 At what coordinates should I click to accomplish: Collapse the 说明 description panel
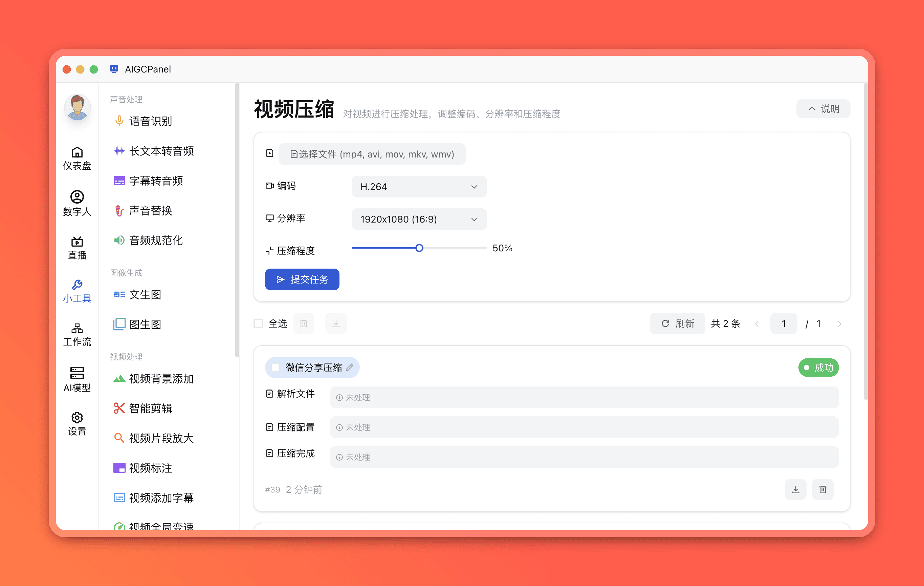pyautogui.click(x=823, y=109)
